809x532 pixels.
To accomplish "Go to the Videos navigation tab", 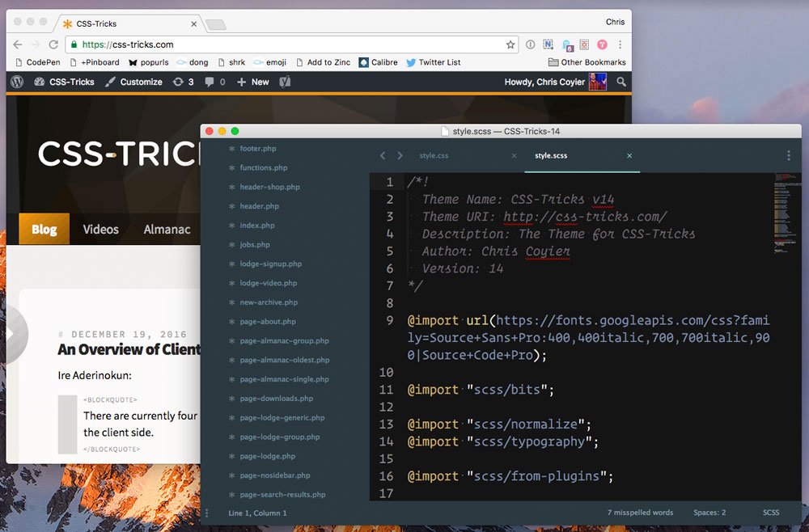I will (x=100, y=230).
